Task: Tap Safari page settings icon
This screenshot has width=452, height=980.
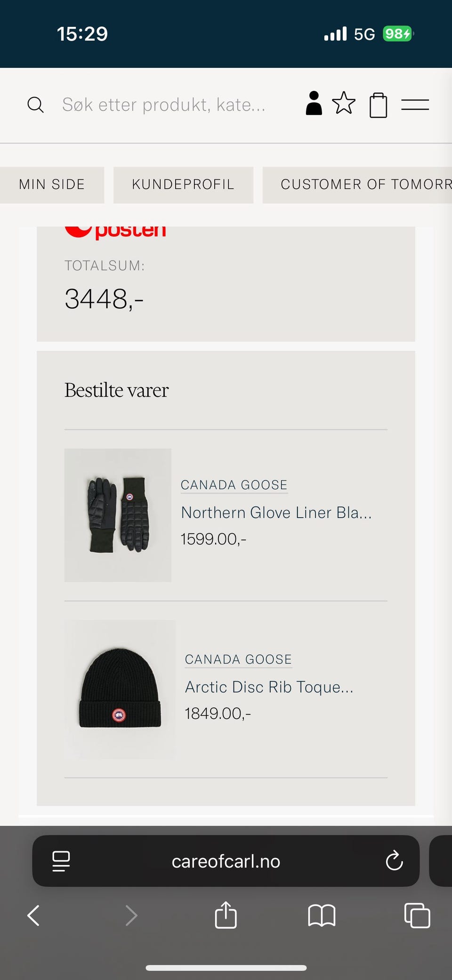Action: coord(61,861)
